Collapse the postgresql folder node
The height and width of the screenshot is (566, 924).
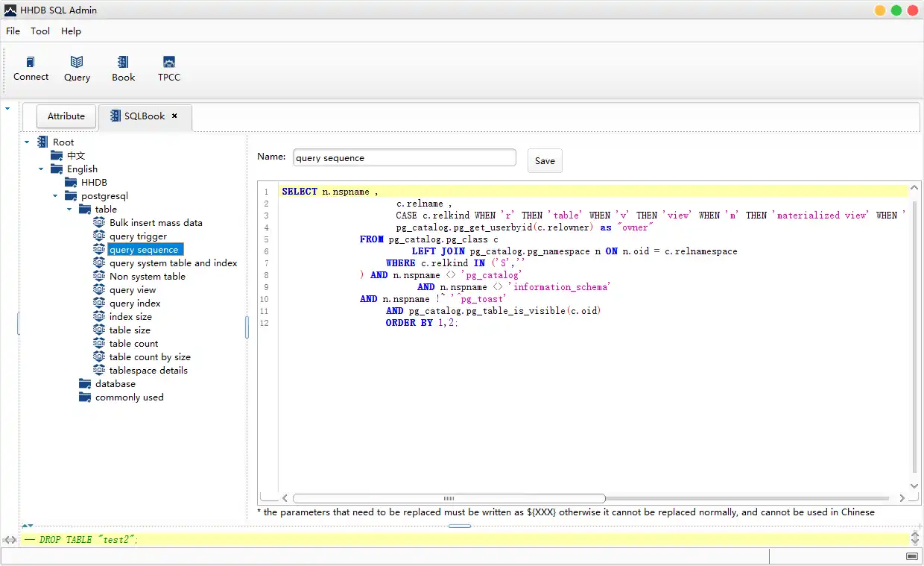click(56, 196)
